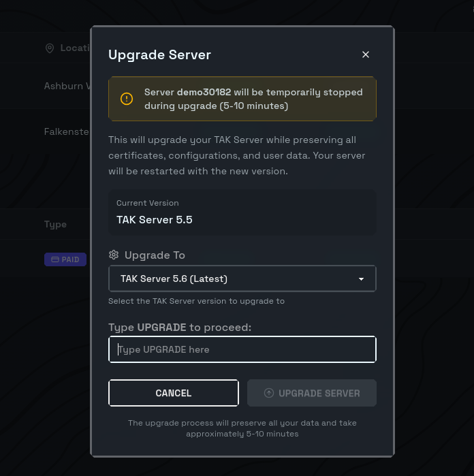The height and width of the screenshot is (476, 474).
Task: Click the version selection helper text
Action: [x=196, y=301]
